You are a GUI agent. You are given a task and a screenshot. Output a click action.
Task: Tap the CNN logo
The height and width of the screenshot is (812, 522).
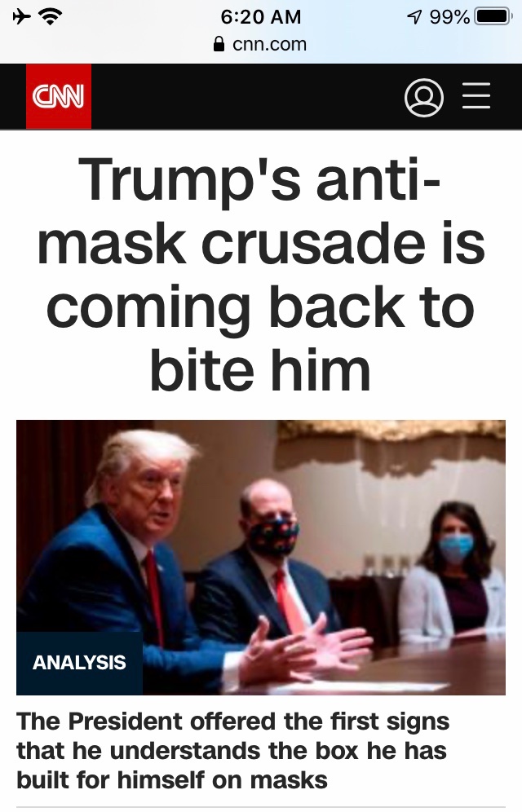(59, 96)
